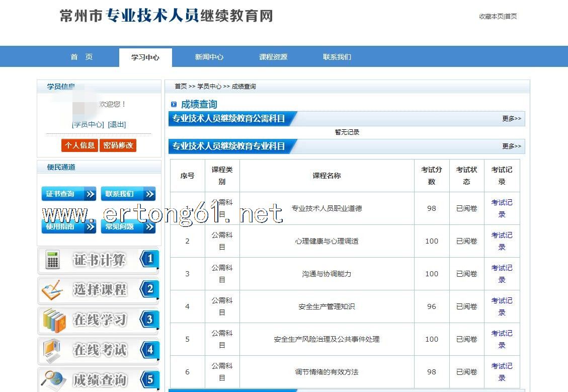Click 学员中心 in the breadcrumb path
This screenshot has width=568, height=392.
(x=209, y=87)
